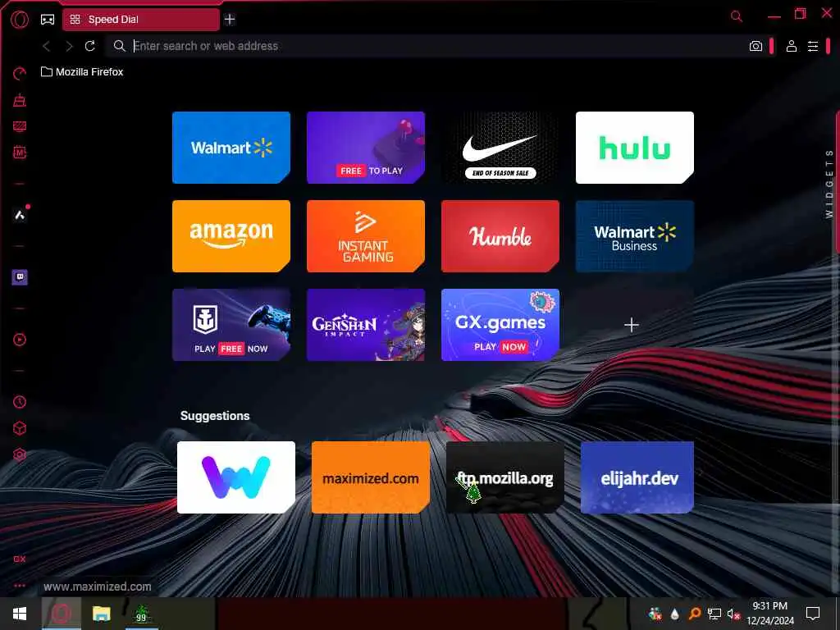The width and height of the screenshot is (840, 630).
Task: Open the Walmart Business tile
Action: pyautogui.click(x=634, y=236)
